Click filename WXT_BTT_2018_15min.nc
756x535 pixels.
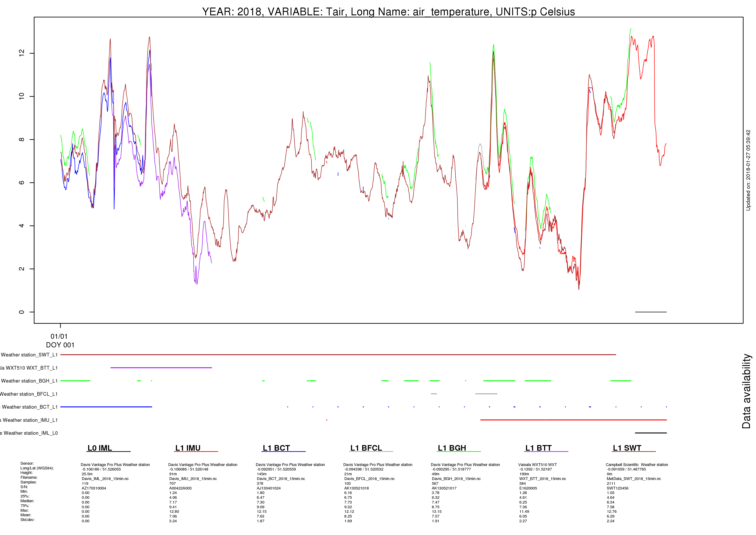click(543, 479)
